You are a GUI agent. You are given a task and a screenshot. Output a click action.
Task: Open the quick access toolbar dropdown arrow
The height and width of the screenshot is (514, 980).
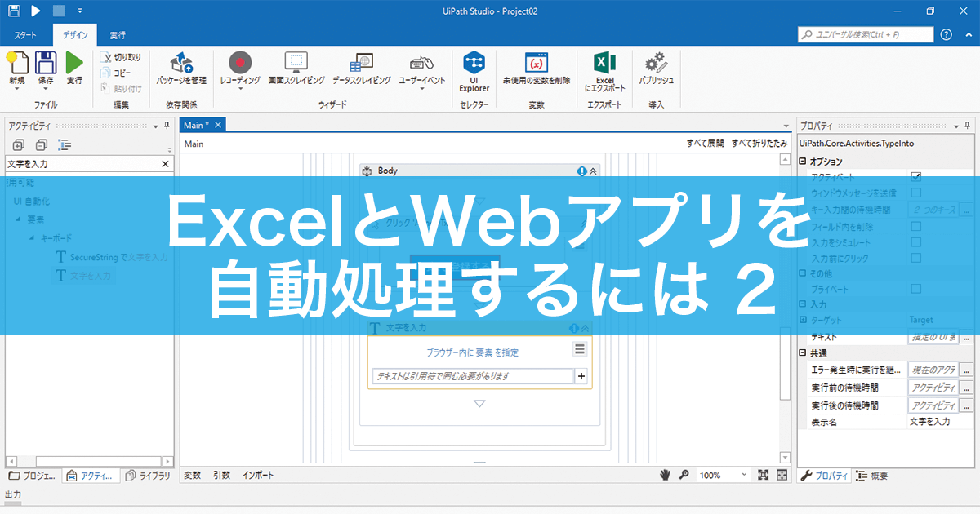(x=79, y=11)
